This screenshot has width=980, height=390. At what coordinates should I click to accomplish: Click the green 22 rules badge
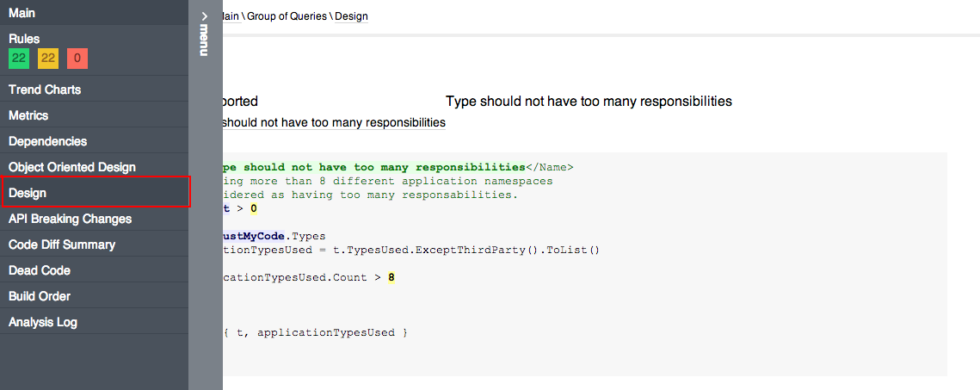[19, 59]
